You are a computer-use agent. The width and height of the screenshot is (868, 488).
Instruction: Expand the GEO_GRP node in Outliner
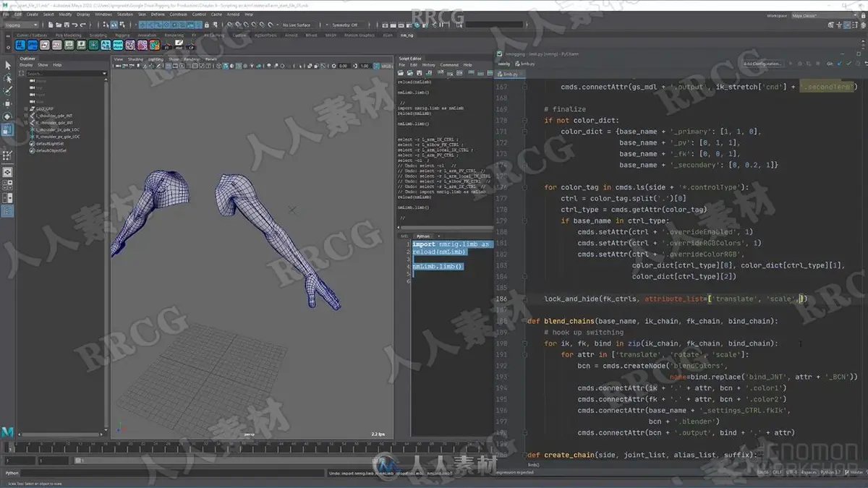click(27, 108)
